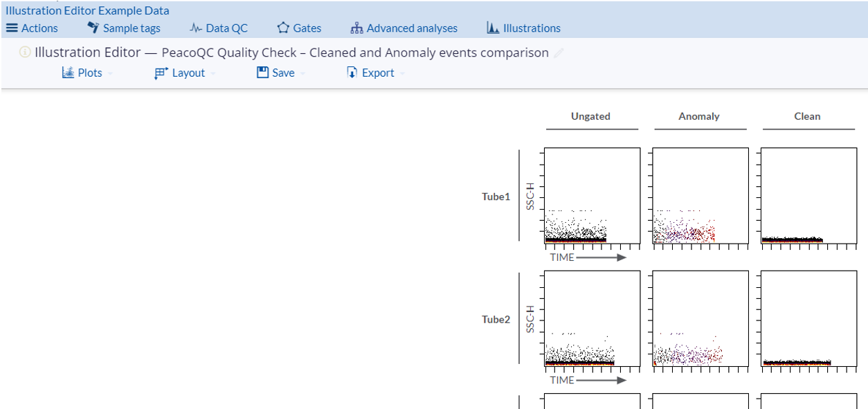Open the Layout dropdown chevron
868x409 pixels.
(x=212, y=73)
